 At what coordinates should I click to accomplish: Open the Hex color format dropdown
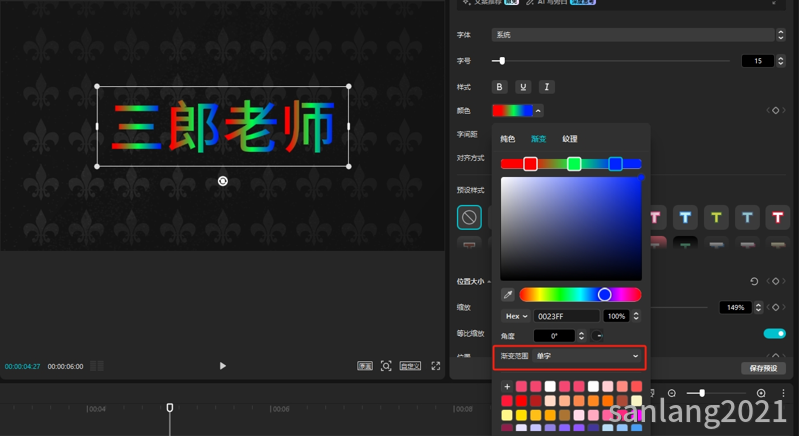516,316
